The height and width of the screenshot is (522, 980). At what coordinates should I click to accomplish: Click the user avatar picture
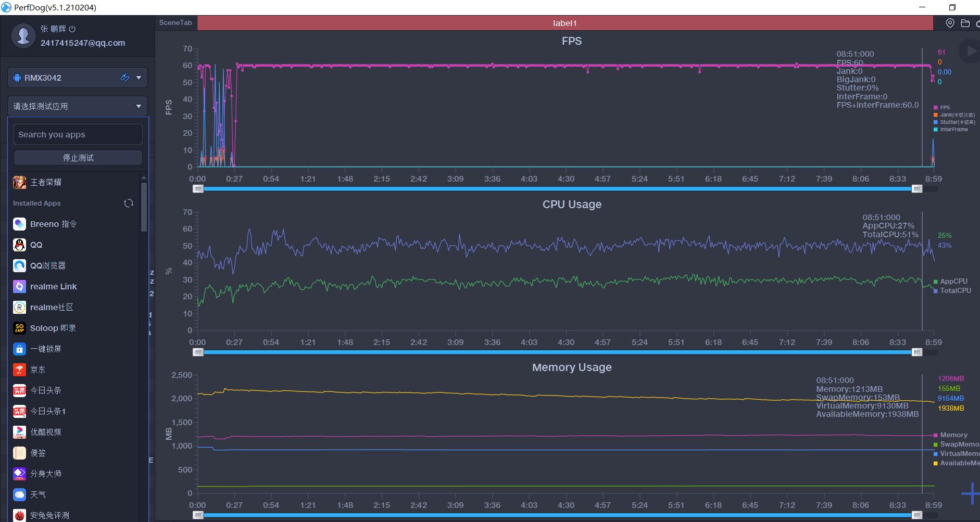pos(23,36)
